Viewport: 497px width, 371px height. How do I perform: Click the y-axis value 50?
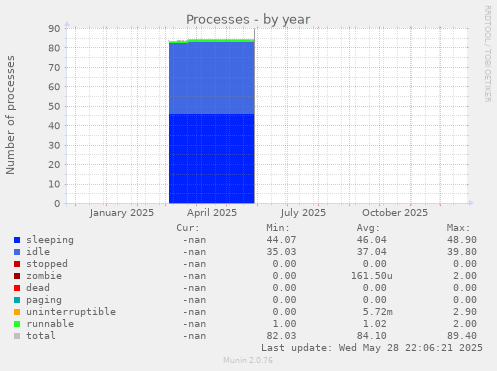point(54,107)
